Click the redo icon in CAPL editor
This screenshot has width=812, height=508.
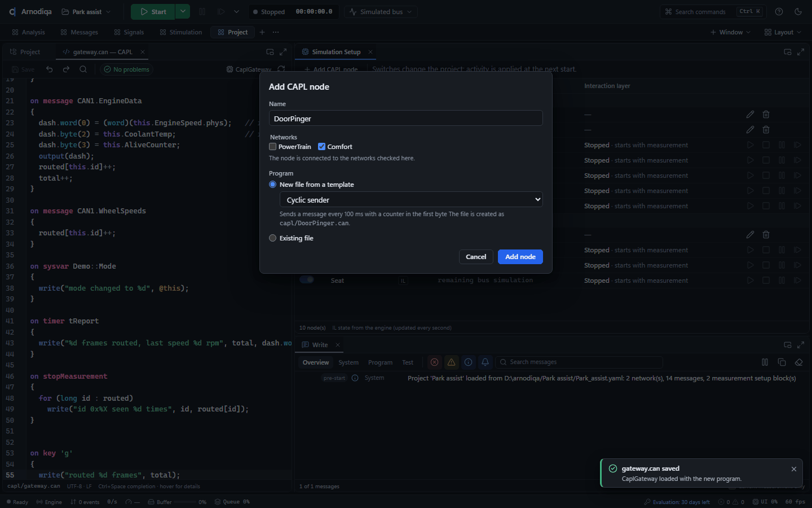coord(66,69)
